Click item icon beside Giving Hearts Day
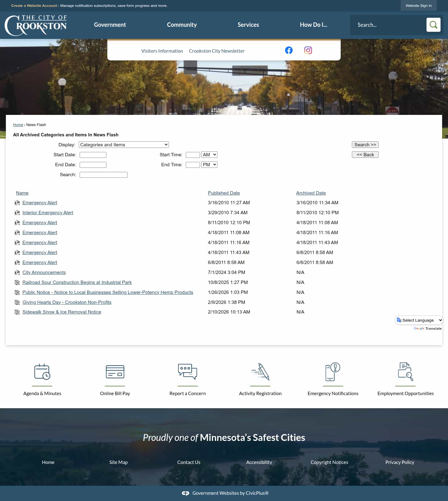 (17, 302)
